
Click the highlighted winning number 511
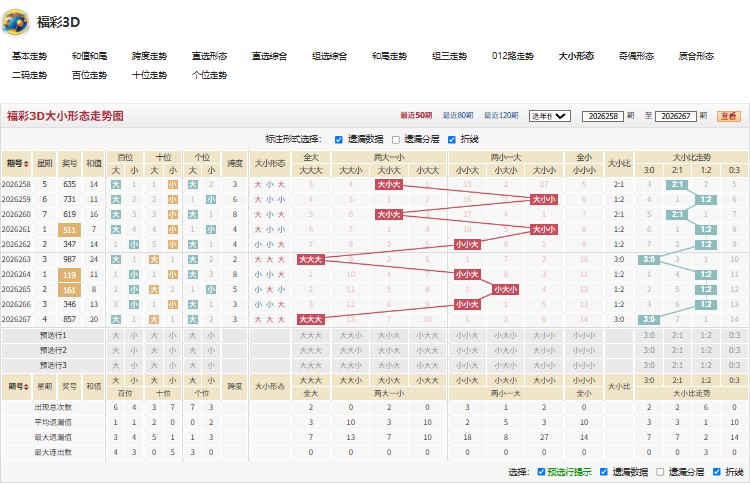69,230
